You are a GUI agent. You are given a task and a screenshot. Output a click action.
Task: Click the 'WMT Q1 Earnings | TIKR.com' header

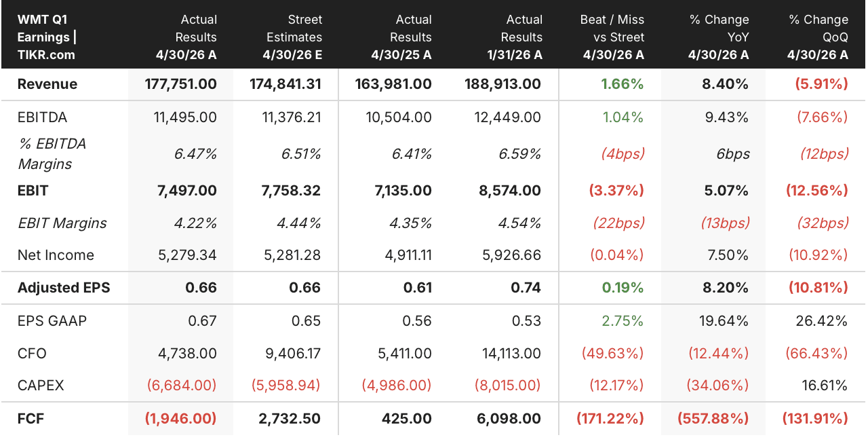pyautogui.click(x=47, y=37)
